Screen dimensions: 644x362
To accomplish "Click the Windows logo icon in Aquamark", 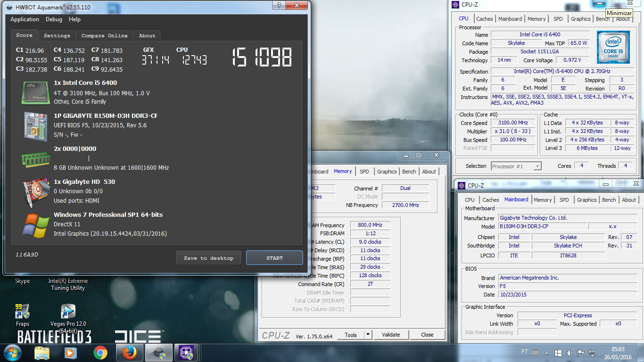I will (35, 225).
